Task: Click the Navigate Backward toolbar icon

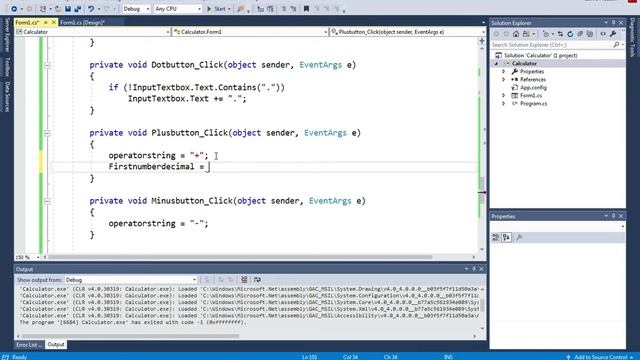Action: point(14,9)
